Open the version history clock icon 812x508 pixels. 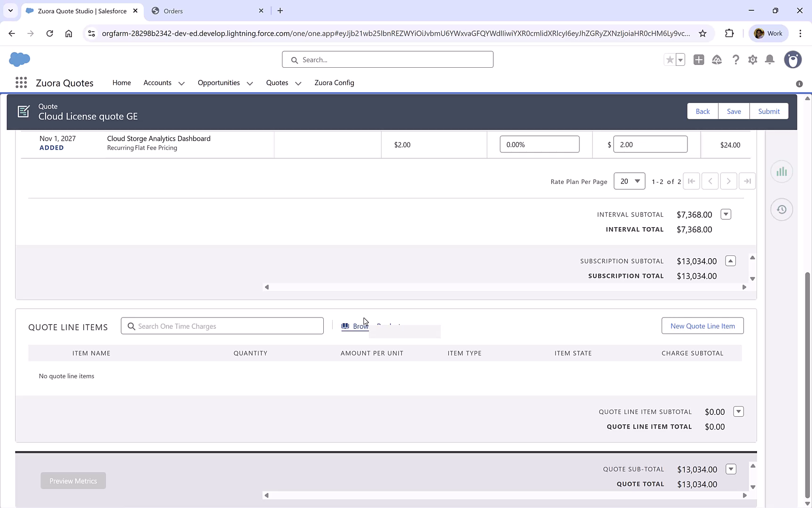click(781, 209)
